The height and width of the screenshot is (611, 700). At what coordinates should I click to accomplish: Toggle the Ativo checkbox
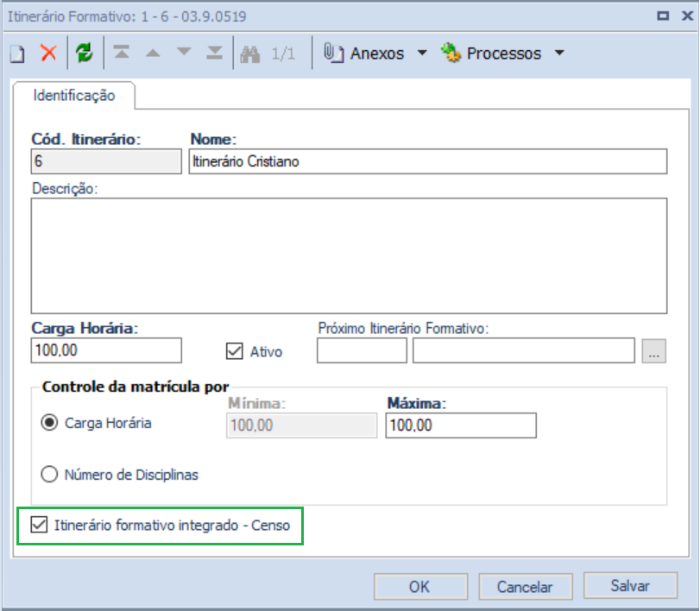coord(235,351)
